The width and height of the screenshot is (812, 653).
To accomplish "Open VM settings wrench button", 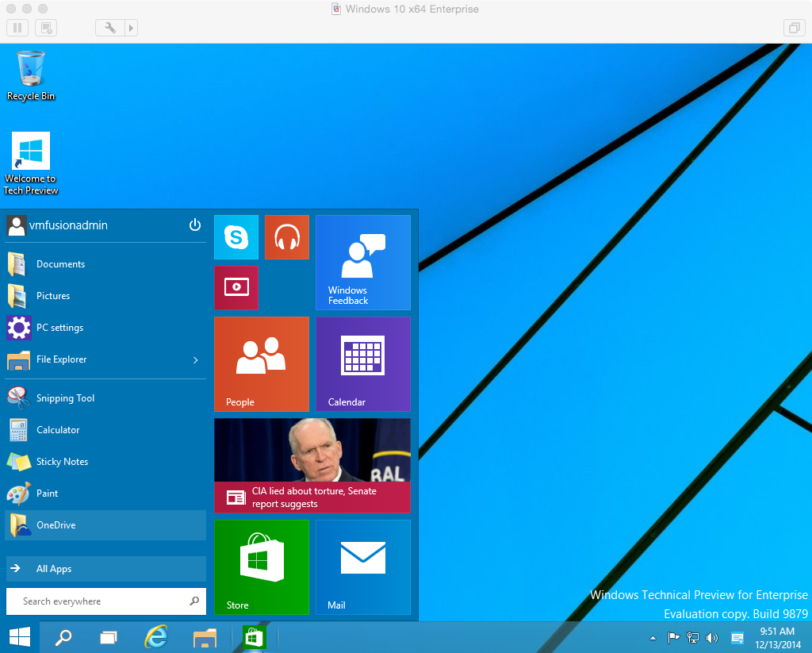I will point(109,28).
